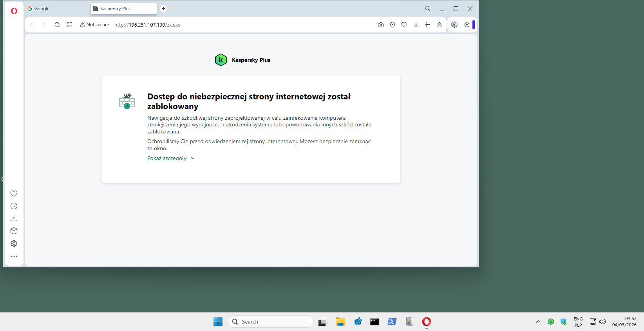644x331 pixels.
Task: Open a new tab with plus button
Action: pos(163,9)
